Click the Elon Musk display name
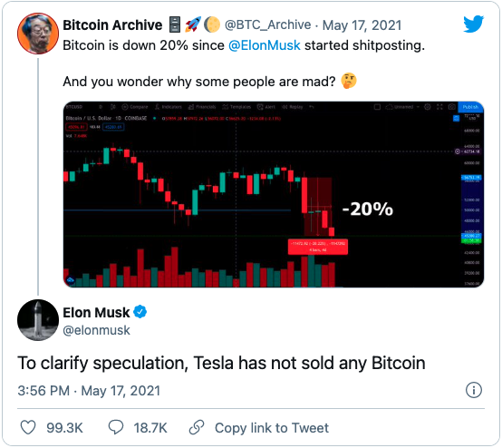The height and width of the screenshot is (448, 502). coord(96,313)
